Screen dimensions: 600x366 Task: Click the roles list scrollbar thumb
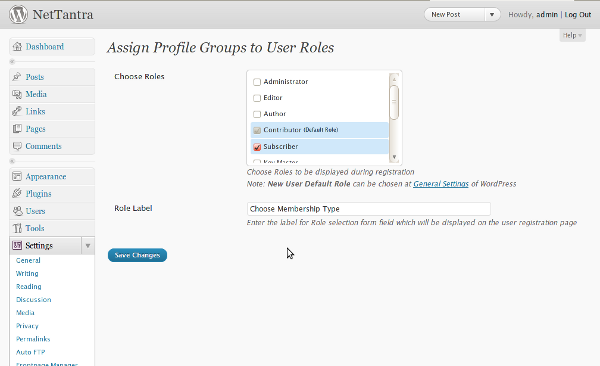[x=394, y=102]
